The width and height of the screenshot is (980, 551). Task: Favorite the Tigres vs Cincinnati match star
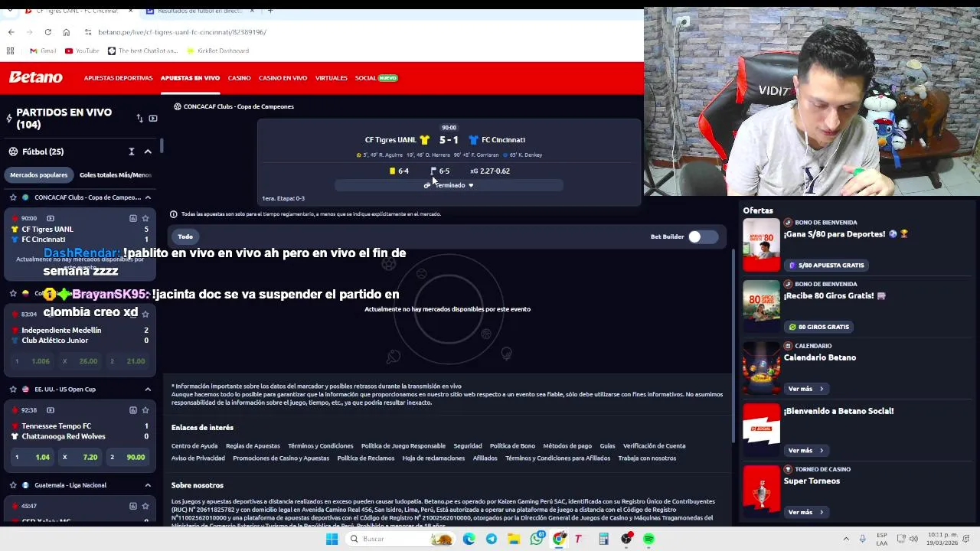[x=145, y=218]
